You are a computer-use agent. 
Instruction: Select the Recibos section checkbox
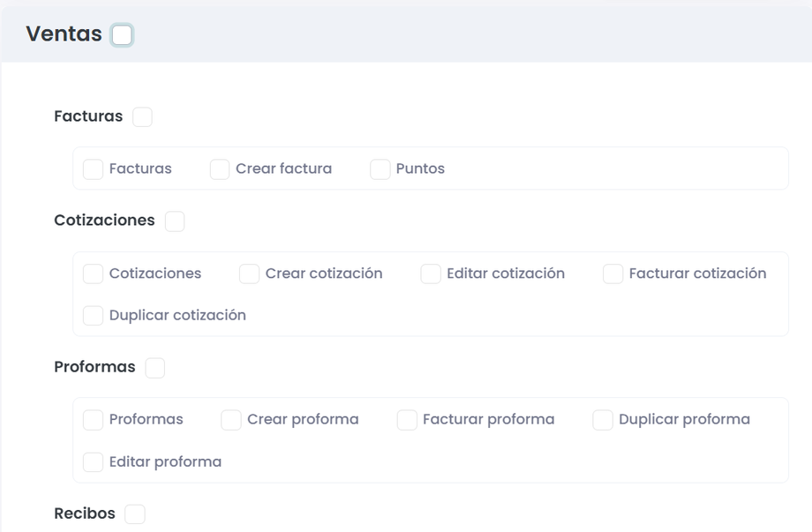(134, 514)
